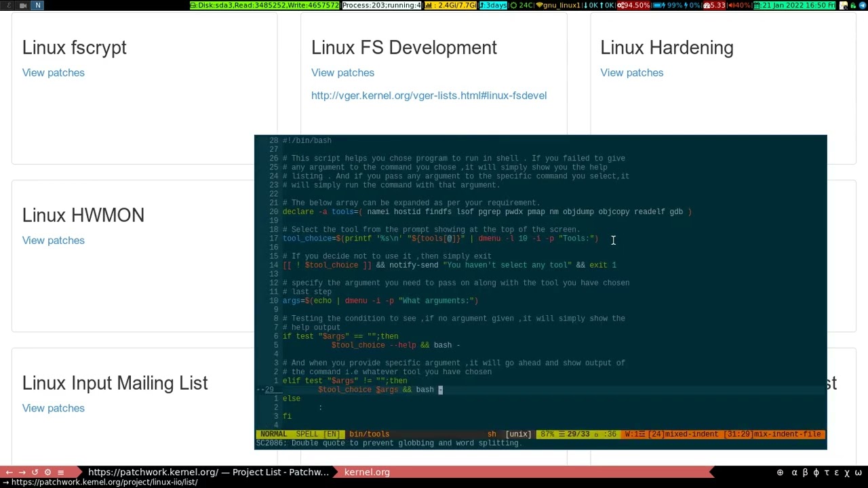
Task: Click the Linux HWMON heading
Action: click(83, 215)
